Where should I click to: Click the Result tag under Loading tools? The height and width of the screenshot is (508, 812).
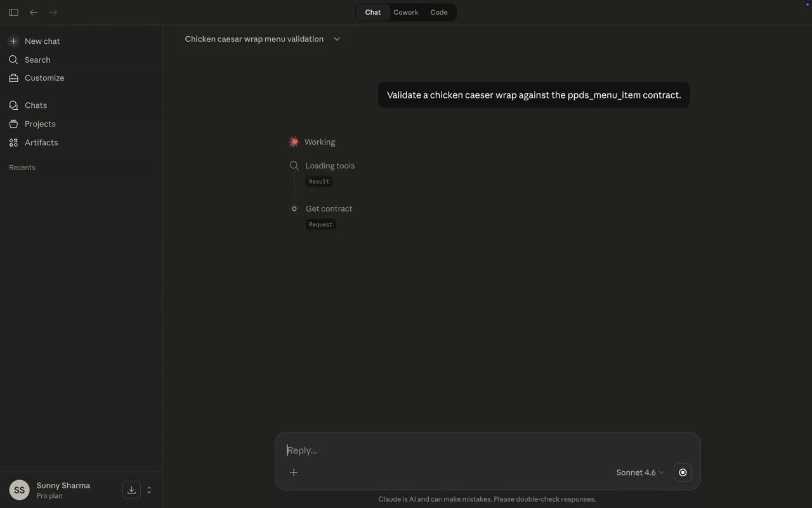tap(319, 182)
